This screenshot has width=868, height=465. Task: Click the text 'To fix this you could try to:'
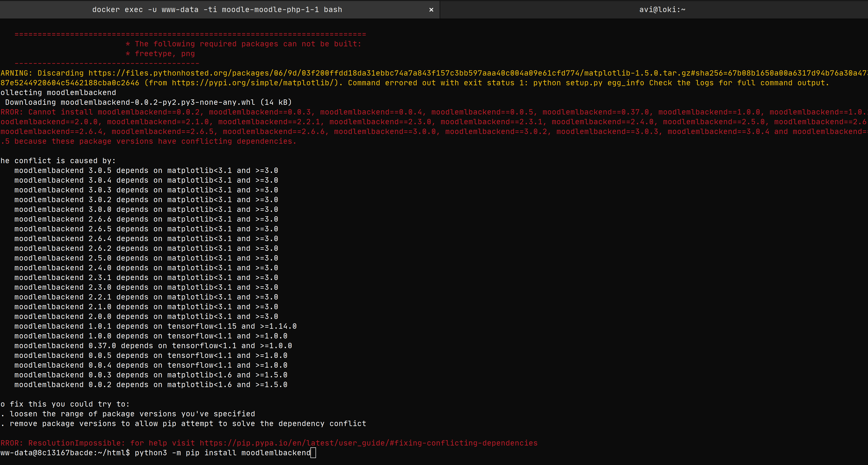click(x=65, y=404)
